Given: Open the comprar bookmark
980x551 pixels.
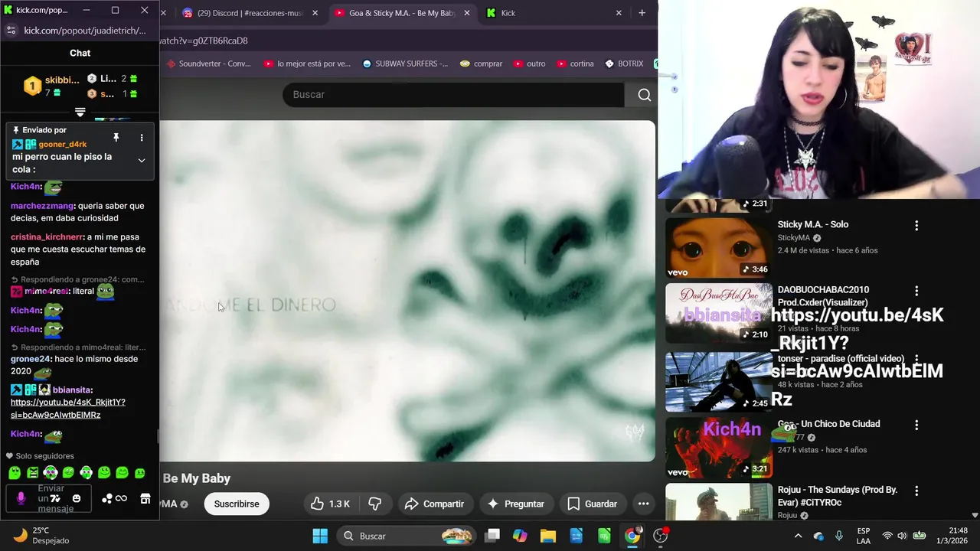Looking at the screenshot, I should click(x=481, y=64).
